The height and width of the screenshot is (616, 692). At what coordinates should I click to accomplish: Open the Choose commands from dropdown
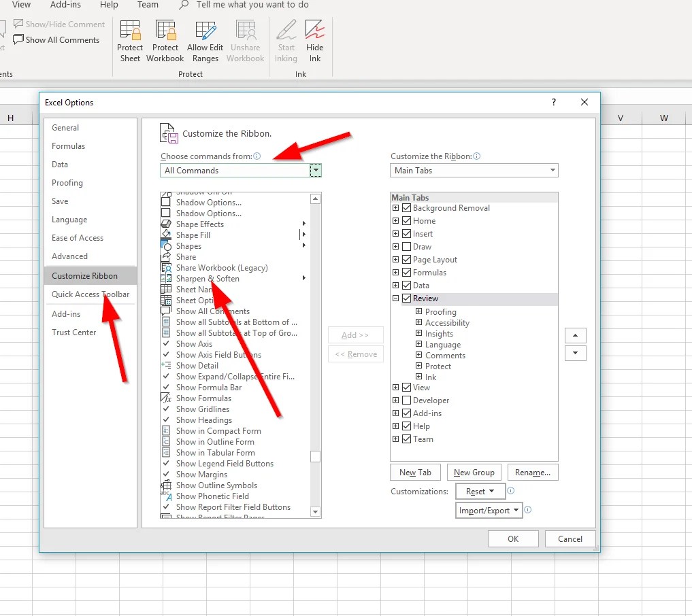pyautogui.click(x=314, y=170)
